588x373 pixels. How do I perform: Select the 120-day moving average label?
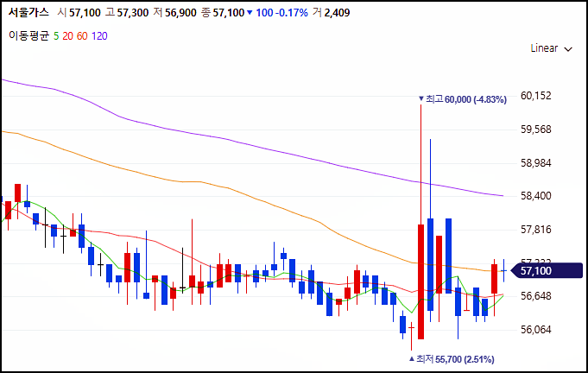(x=99, y=36)
